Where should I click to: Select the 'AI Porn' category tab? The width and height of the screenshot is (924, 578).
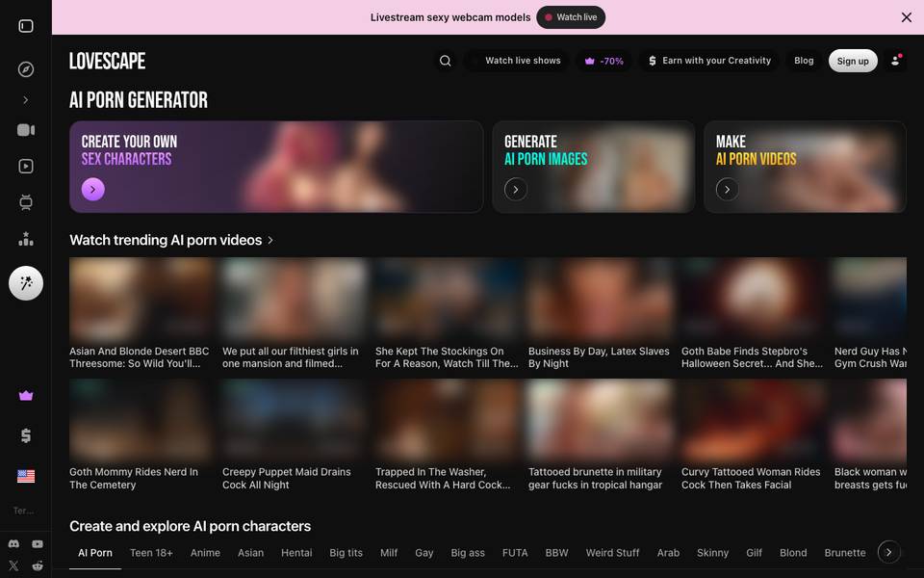95,553
